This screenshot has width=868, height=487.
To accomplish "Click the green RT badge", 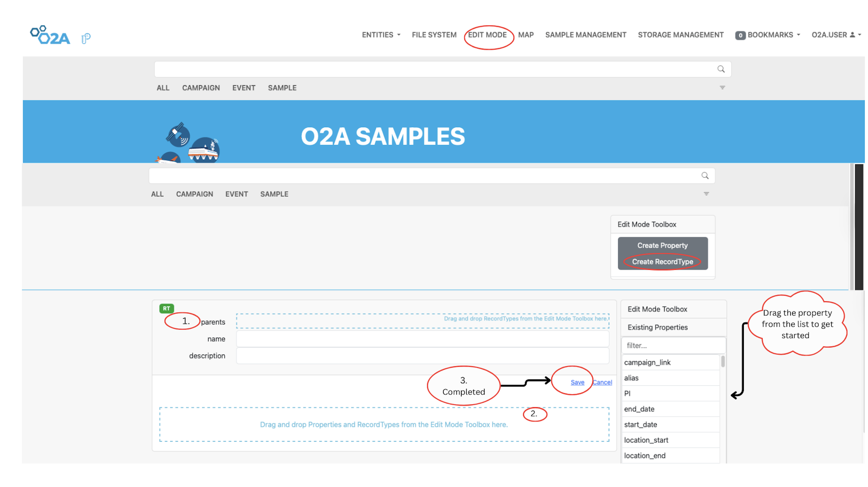I will 167,308.
